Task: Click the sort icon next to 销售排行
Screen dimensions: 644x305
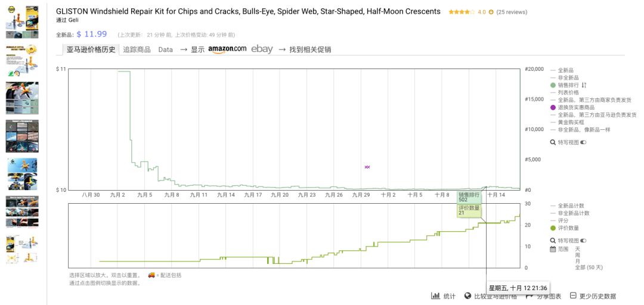Action: point(584,85)
